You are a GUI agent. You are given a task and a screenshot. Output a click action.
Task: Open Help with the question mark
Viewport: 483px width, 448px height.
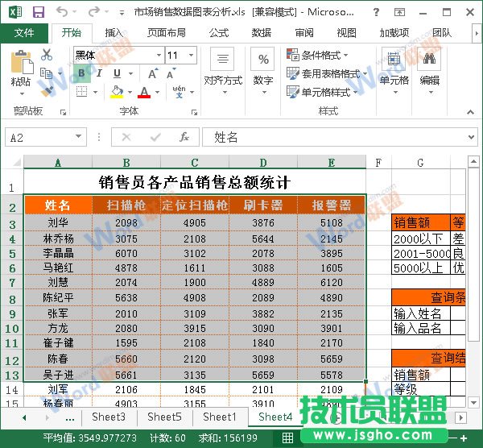pyautogui.click(x=376, y=12)
